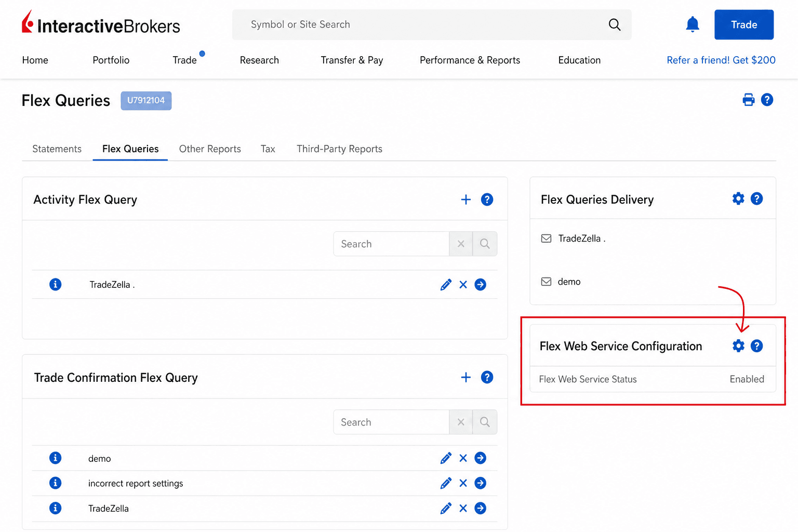The height and width of the screenshot is (532, 798).
Task: Print the Flex Queries page
Action: [x=749, y=100]
